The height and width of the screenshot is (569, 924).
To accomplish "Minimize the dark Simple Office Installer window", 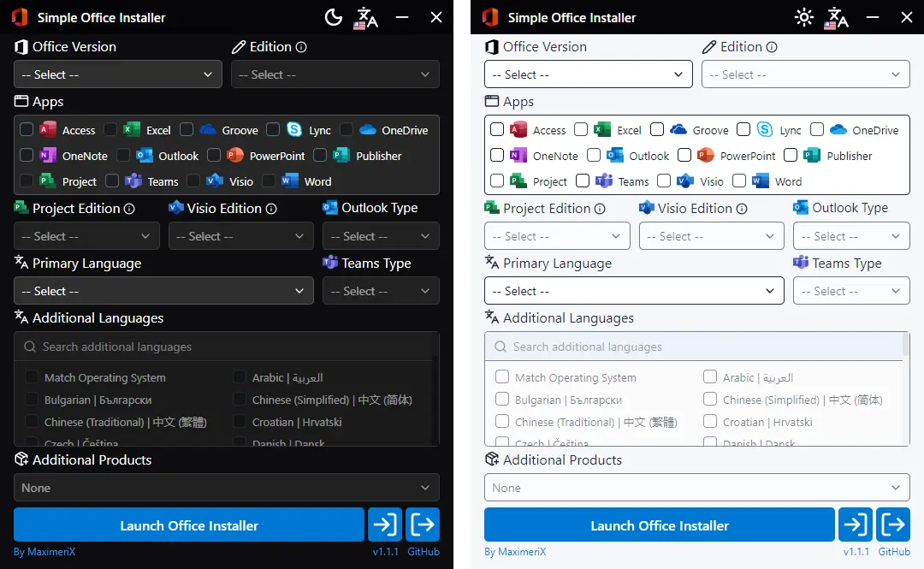I will (402, 17).
